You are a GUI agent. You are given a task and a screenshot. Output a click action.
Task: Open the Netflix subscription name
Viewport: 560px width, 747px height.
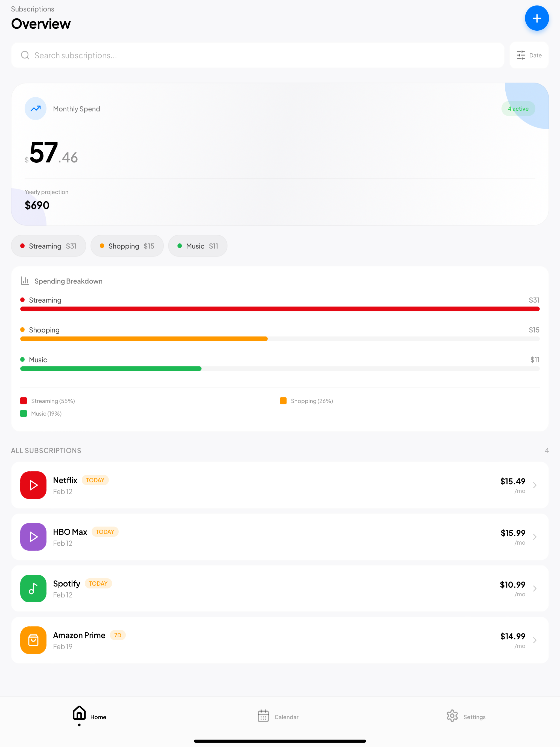click(65, 480)
